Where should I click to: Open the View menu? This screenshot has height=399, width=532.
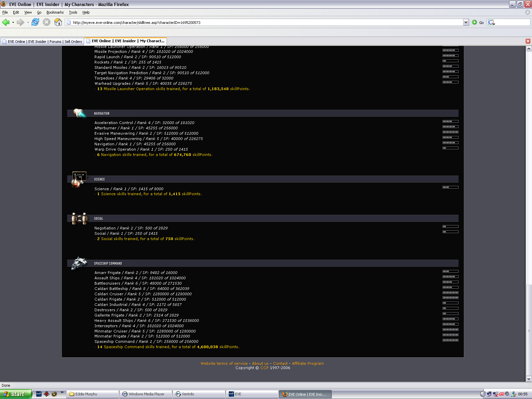coord(28,12)
